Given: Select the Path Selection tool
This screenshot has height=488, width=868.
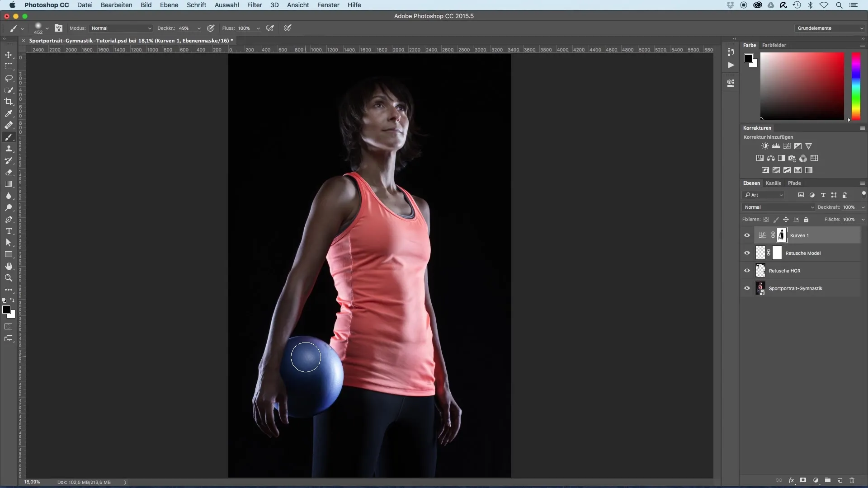Looking at the screenshot, I should pyautogui.click(x=9, y=243).
